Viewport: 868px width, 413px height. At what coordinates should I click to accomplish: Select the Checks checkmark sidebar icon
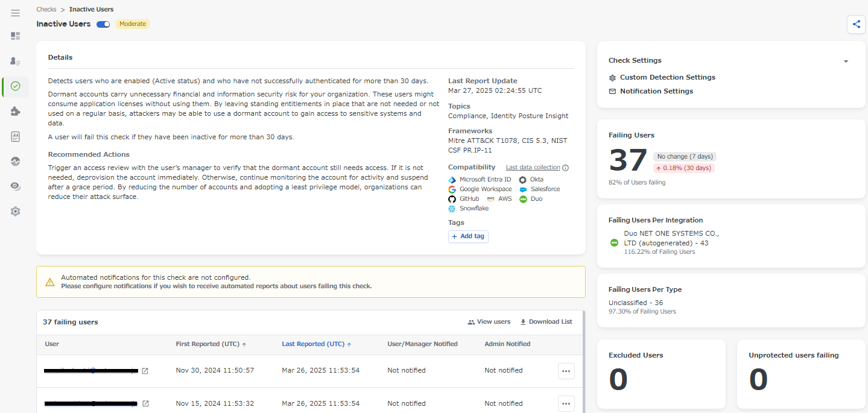point(16,86)
